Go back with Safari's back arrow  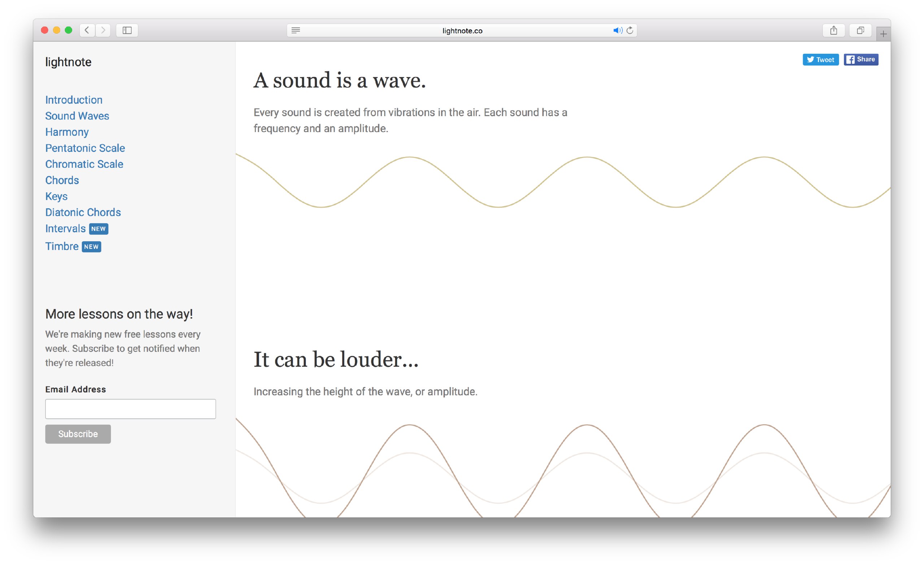(87, 30)
